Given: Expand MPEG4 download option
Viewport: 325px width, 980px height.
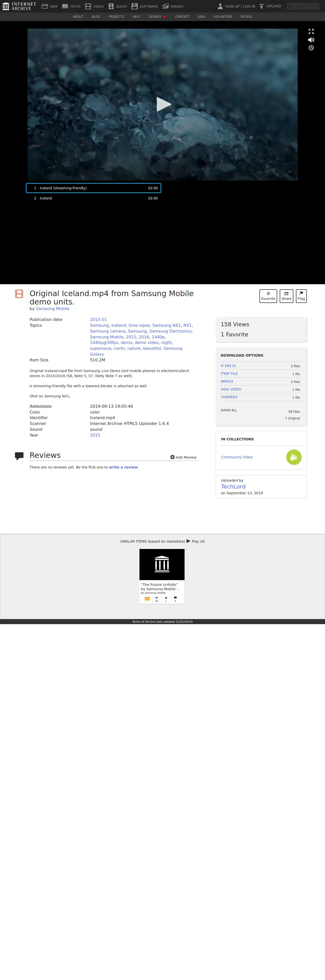Looking at the screenshot, I should 227,382.
